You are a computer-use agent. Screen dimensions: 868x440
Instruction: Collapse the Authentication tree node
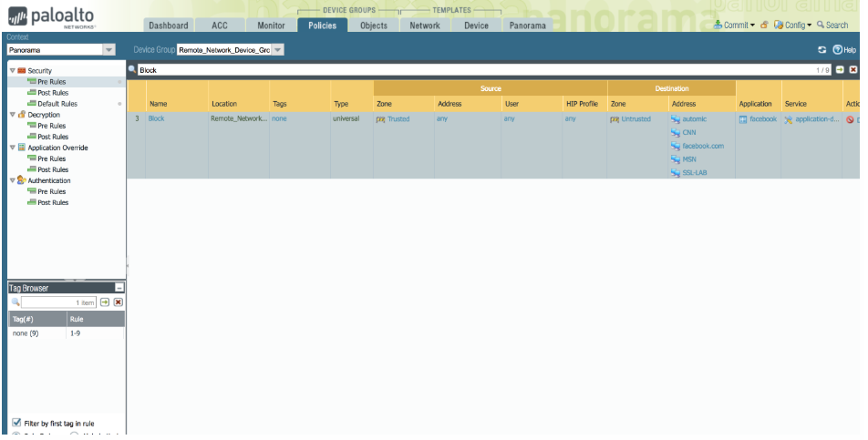pyautogui.click(x=12, y=180)
